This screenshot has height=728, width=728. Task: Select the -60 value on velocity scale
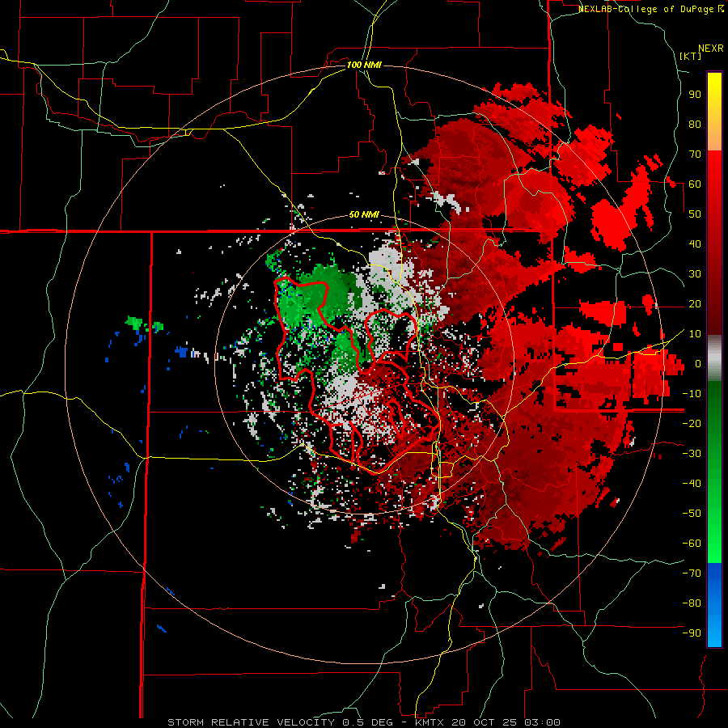[x=692, y=544]
